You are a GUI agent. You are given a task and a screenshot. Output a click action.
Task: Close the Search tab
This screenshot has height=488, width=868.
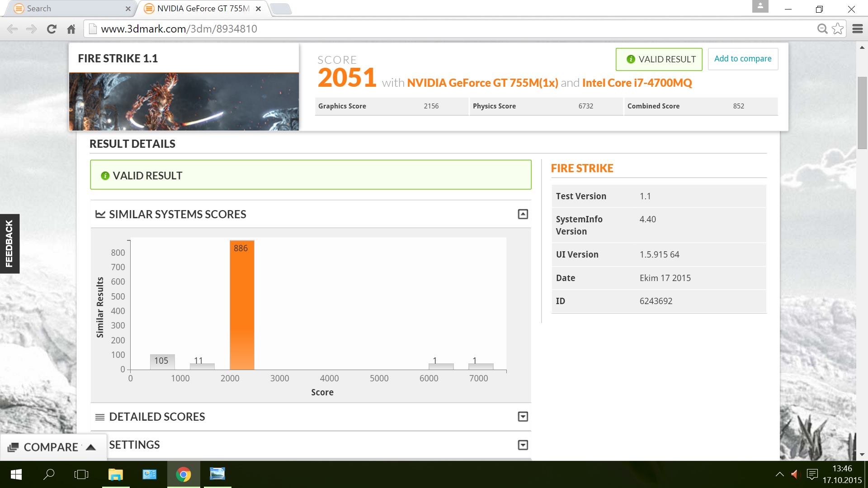point(128,9)
